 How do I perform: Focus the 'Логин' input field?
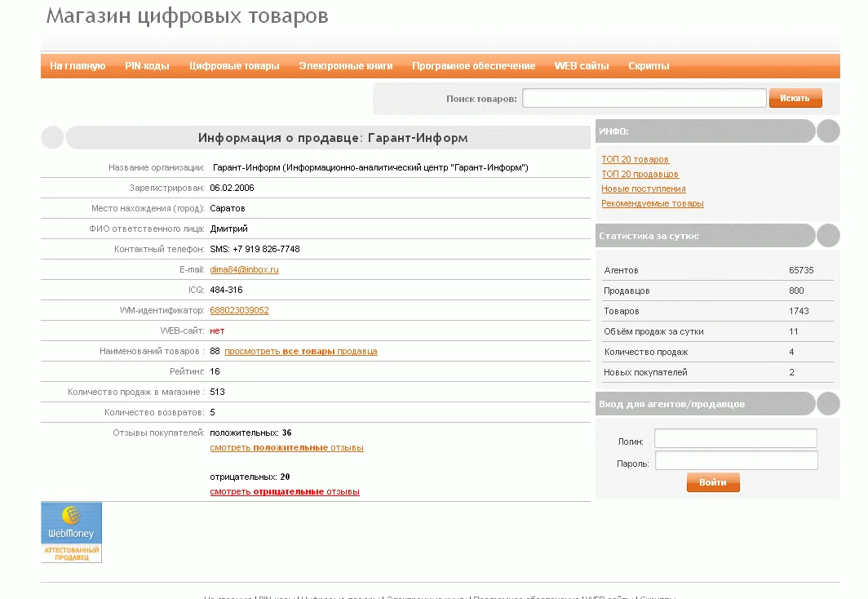tap(736, 438)
